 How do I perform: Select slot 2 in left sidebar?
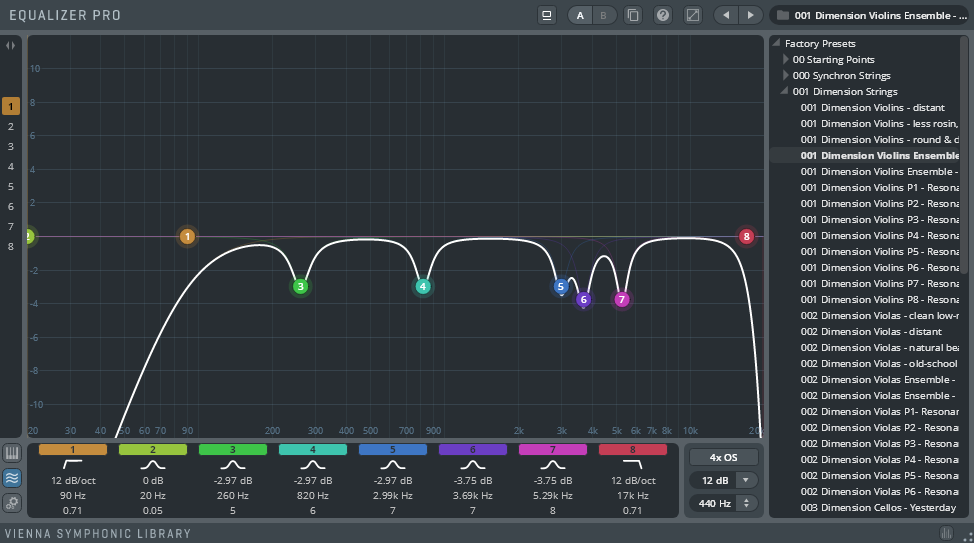coord(11,126)
